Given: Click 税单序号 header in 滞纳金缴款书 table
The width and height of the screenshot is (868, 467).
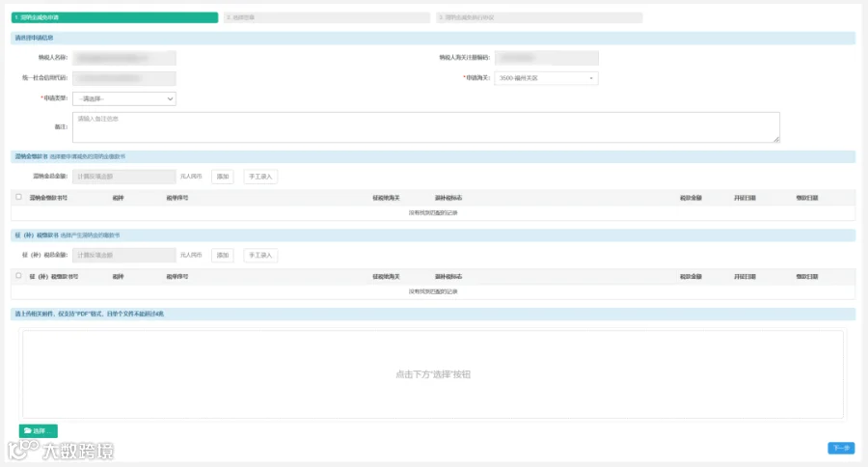Looking at the screenshot, I should [x=177, y=198].
